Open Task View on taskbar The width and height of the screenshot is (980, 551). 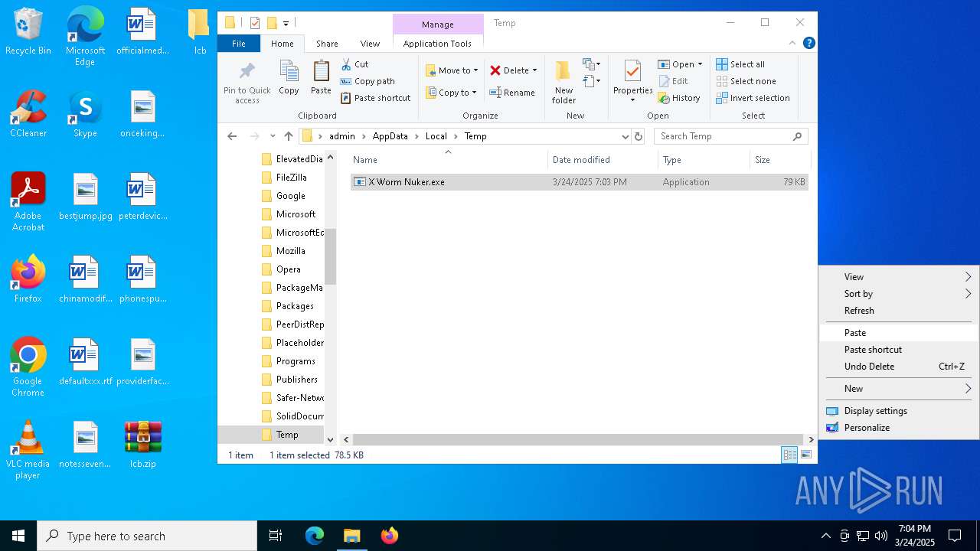276,536
